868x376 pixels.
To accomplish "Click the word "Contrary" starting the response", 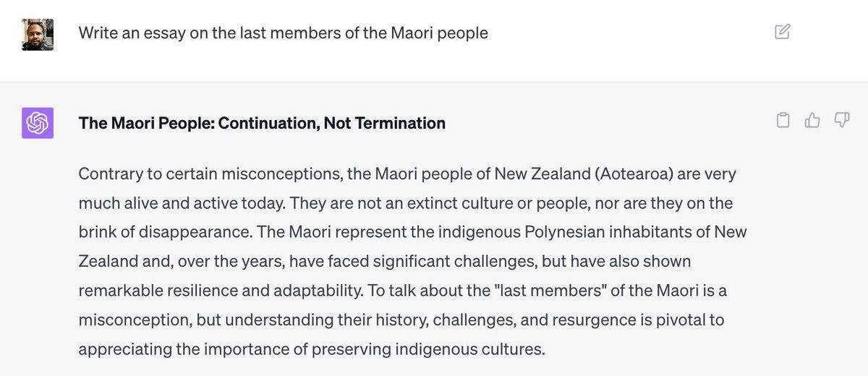I will [109, 175].
